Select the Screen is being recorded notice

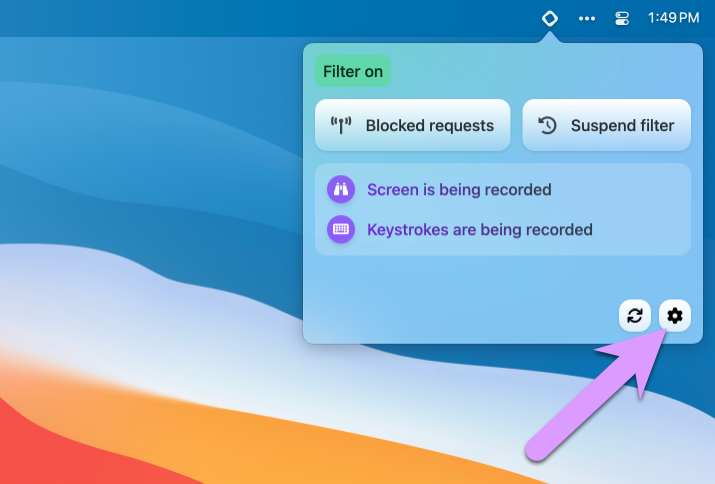pos(459,190)
